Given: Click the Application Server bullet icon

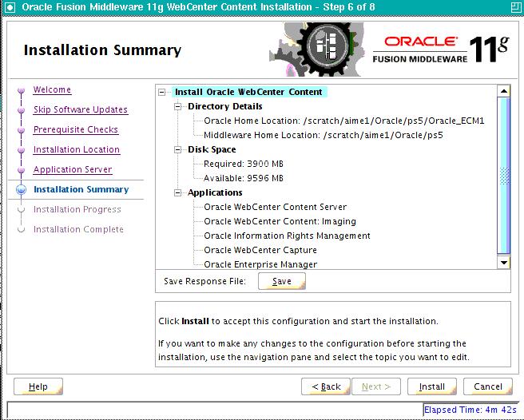Looking at the screenshot, I should click(x=21, y=170).
